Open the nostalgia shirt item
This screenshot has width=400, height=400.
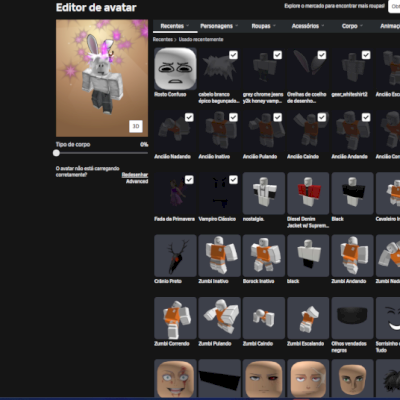click(x=264, y=193)
